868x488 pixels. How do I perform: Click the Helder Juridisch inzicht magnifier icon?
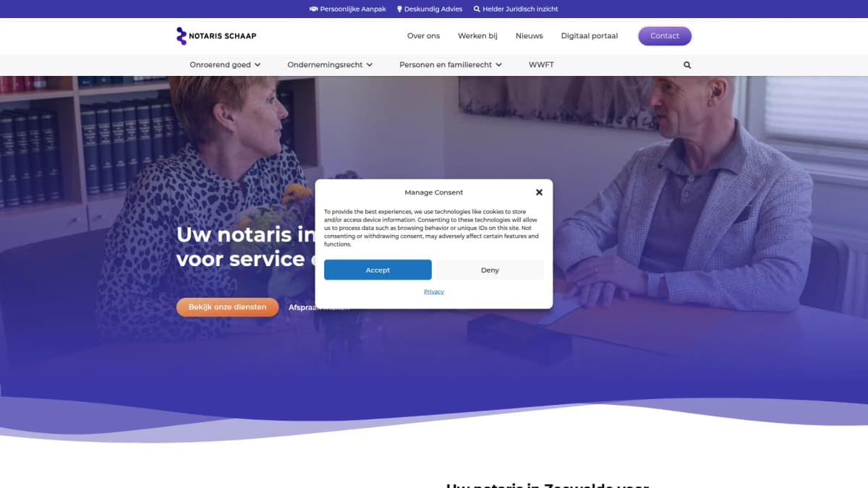coord(477,9)
